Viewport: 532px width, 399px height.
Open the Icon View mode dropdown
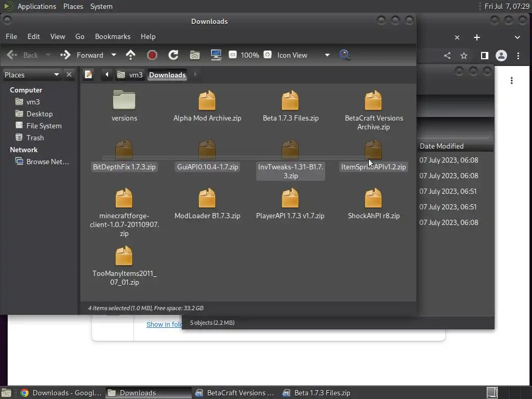303,55
